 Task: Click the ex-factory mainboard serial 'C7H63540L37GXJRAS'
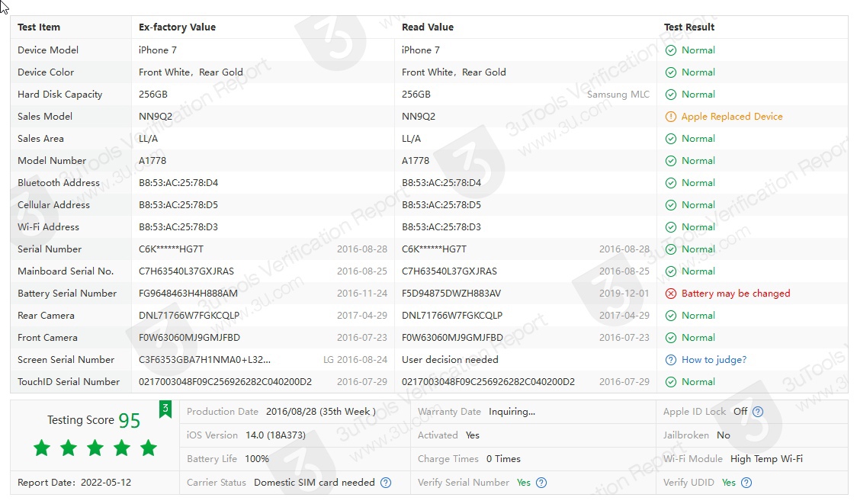pos(186,271)
